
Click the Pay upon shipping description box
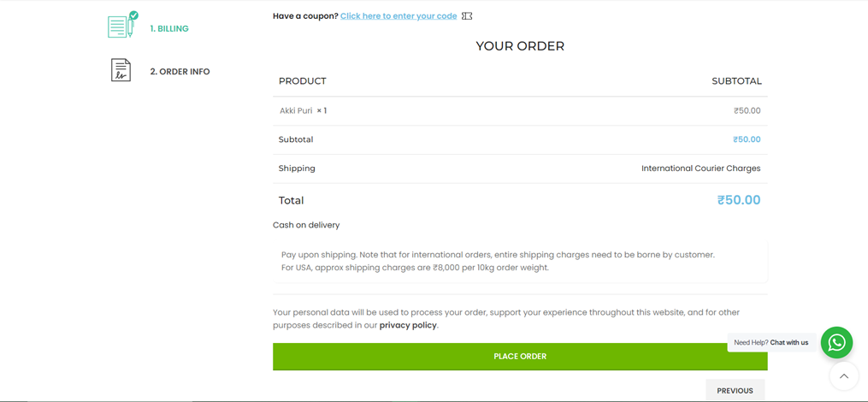click(520, 262)
